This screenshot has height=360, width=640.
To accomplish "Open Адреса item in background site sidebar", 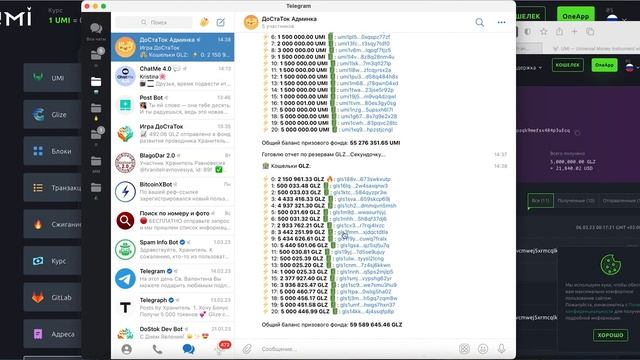I will [52, 334].
